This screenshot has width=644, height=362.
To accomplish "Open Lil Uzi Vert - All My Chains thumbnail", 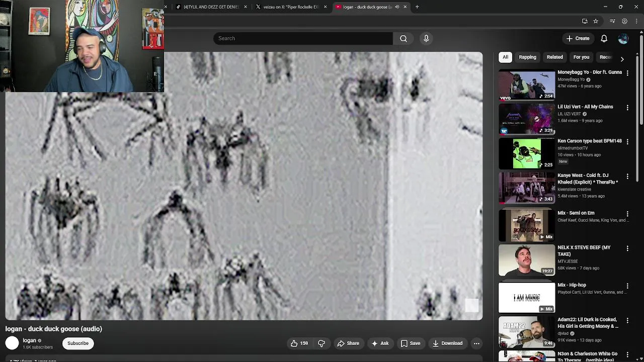I will (527, 119).
